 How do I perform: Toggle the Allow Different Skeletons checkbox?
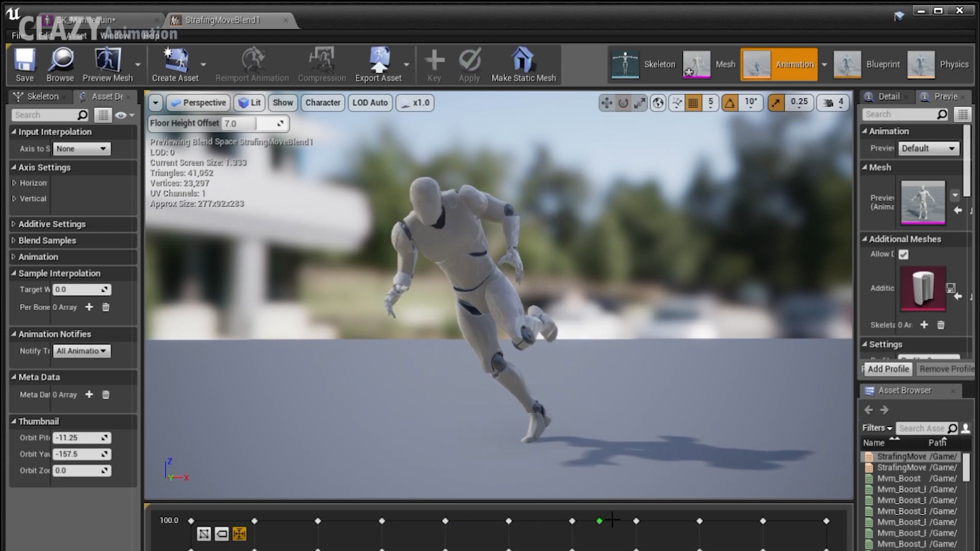(x=903, y=255)
